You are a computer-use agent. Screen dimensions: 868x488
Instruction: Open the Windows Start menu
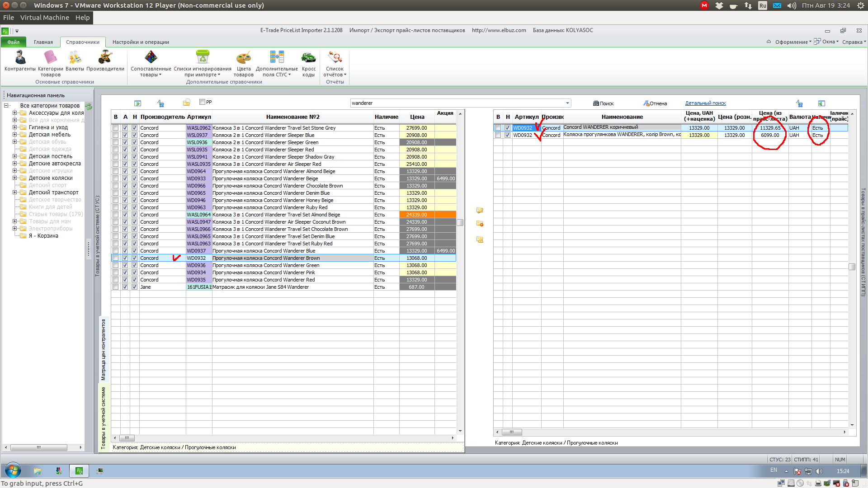tap(13, 470)
